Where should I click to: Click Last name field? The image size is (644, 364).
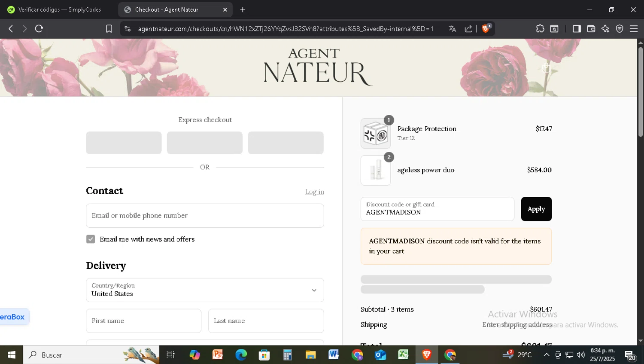tap(266, 321)
